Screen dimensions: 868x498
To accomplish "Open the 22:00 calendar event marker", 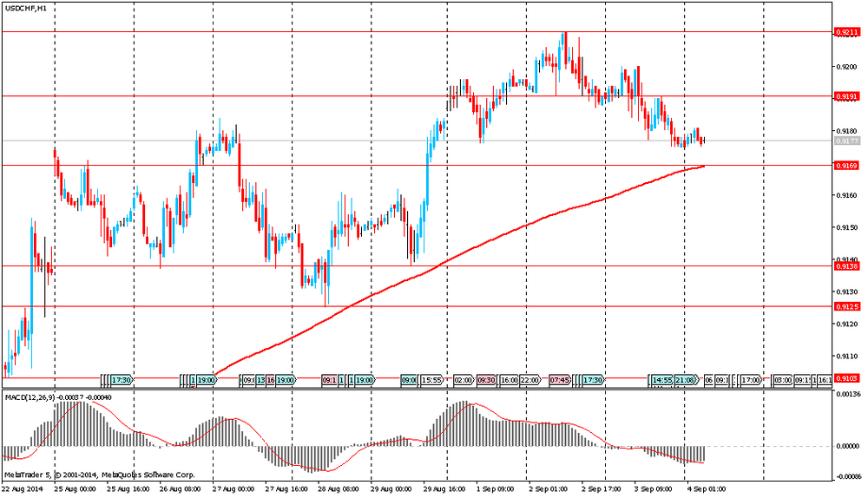I will click(529, 380).
